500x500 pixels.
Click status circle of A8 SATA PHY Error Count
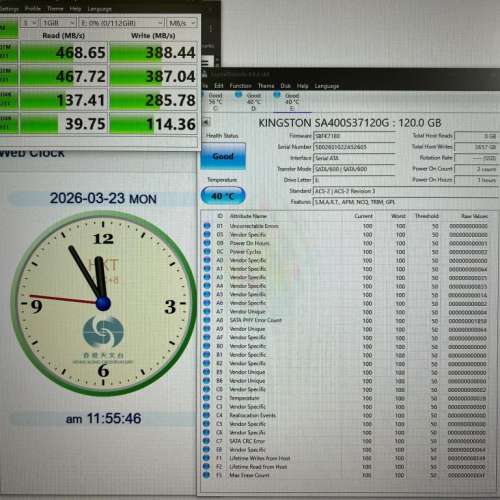(207, 320)
